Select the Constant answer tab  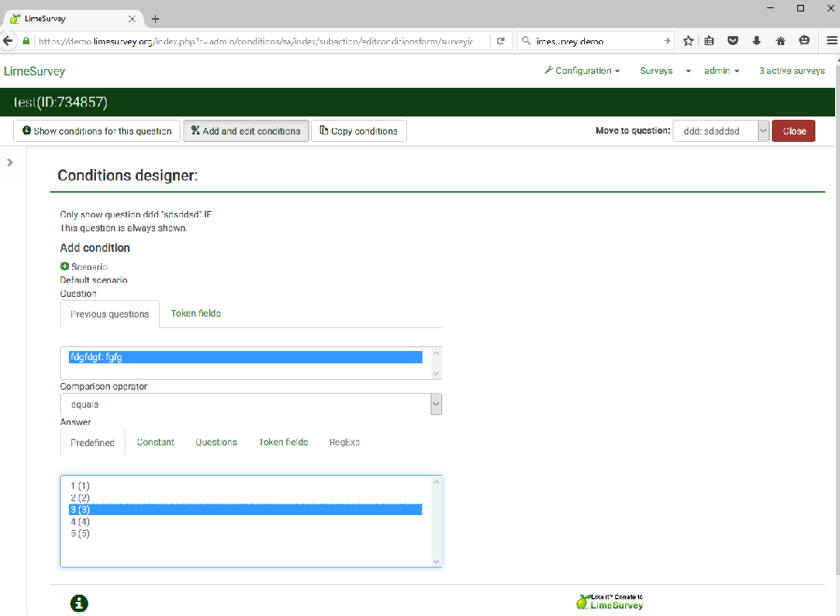click(155, 442)
